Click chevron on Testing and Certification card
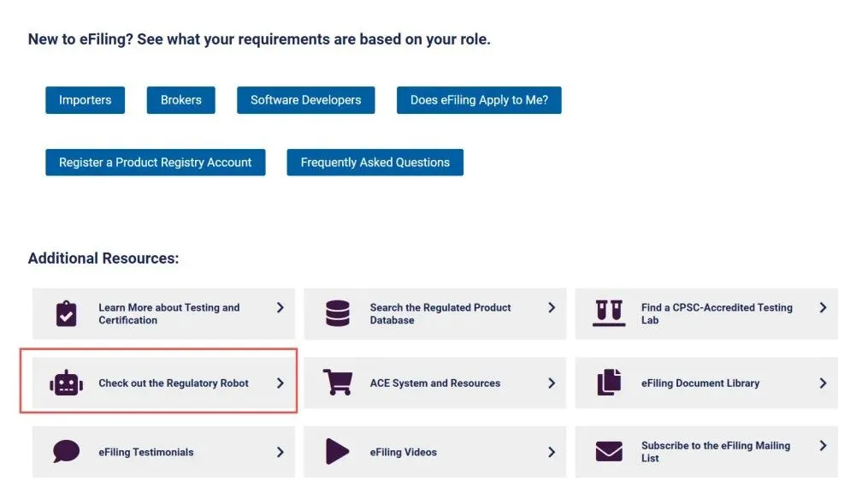 pos(280,307)
